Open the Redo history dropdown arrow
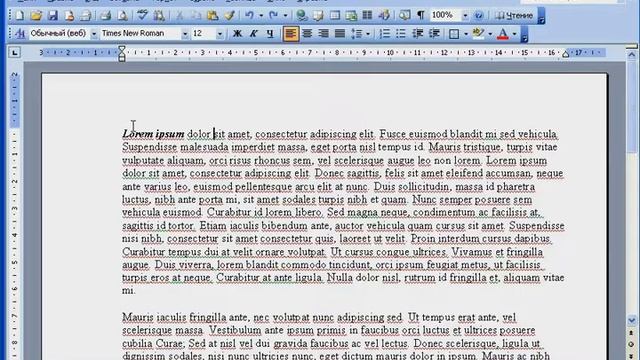640x360 pixels. (x=285, y=16)
